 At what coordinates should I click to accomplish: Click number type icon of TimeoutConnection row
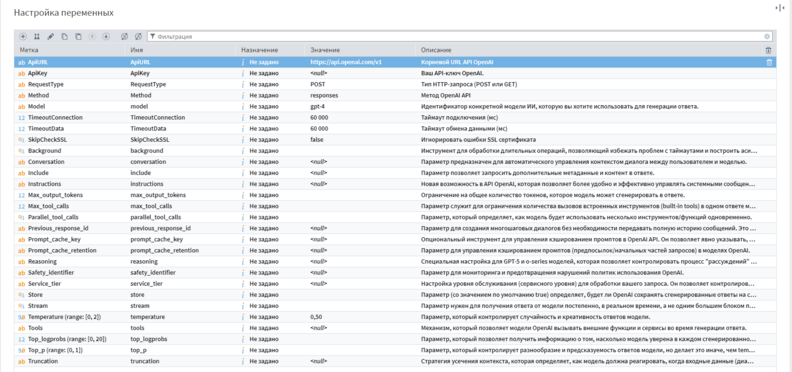(21, 117)
